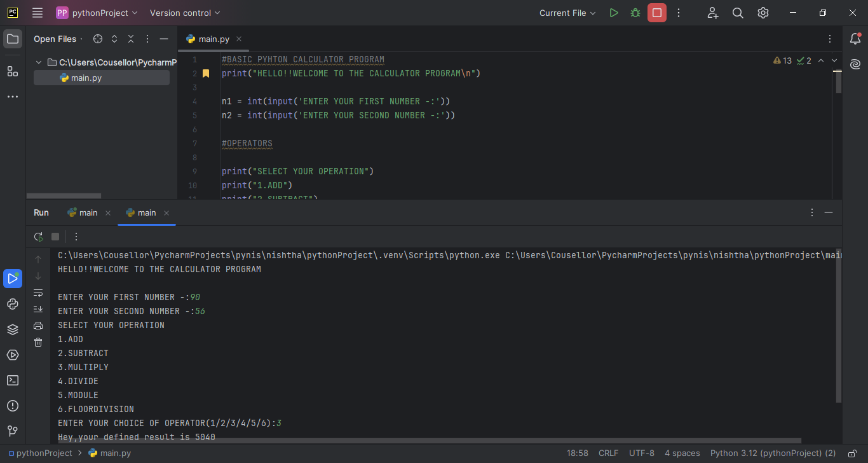Open Python Packages layers icon

tap(13, 329)
